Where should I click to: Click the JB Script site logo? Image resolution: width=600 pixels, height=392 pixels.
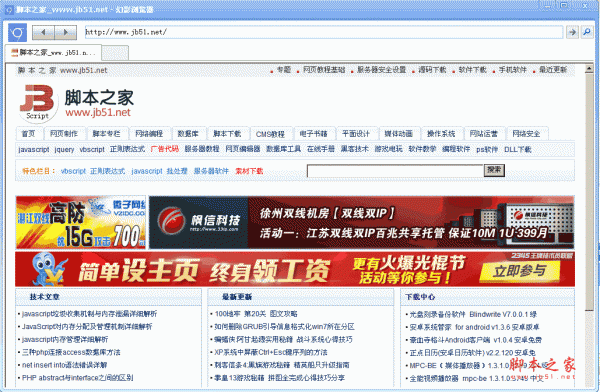(x=37, y=103)
